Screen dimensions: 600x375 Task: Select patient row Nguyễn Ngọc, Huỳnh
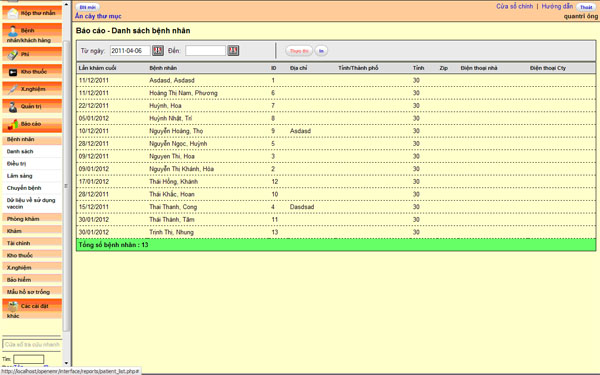pos(336,143)
